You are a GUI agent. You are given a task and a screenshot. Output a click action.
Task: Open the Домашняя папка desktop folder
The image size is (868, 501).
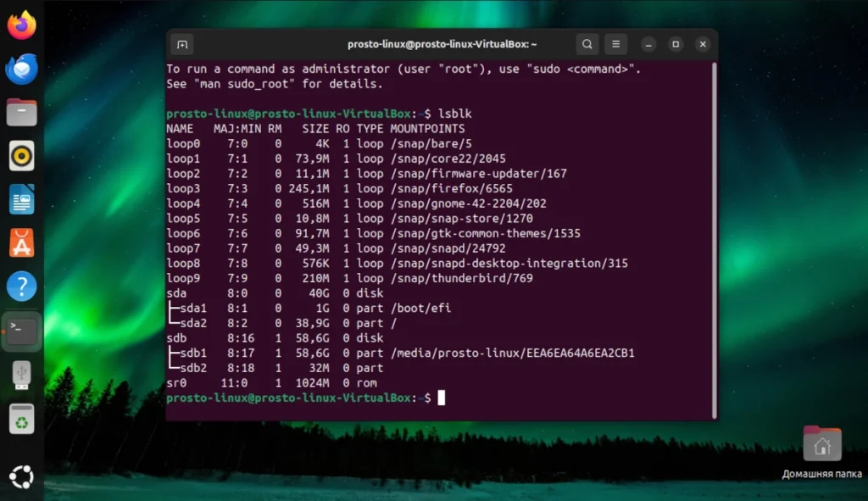point(822,452)
